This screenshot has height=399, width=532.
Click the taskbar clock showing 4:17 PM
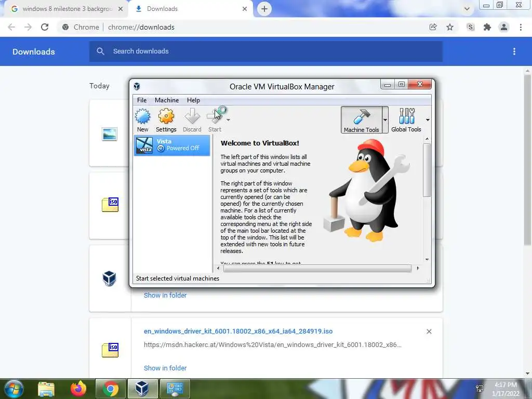(x=506, y=389)
